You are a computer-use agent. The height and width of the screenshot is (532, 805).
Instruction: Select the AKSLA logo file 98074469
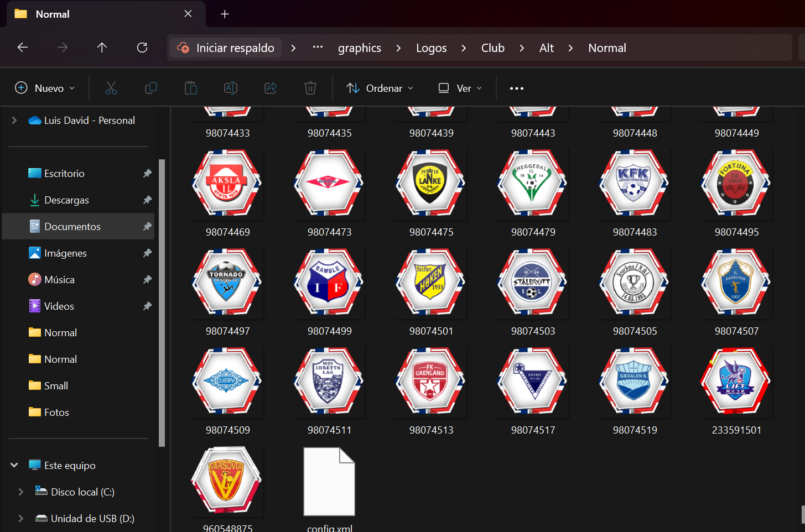[227, 183]
